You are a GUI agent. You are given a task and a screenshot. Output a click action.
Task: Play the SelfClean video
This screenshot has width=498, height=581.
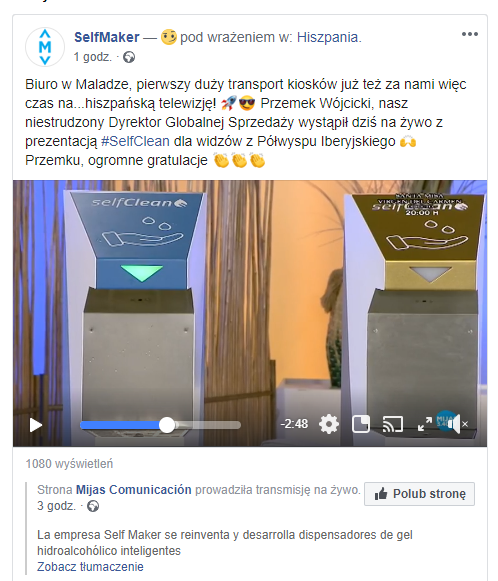pos(36,425)
